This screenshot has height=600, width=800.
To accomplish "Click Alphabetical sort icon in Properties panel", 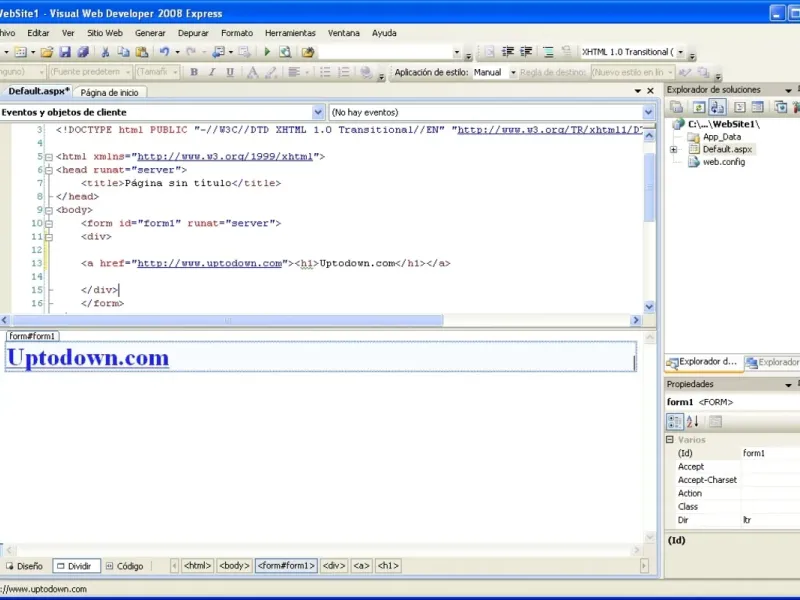I will click(x=692, y=421).
